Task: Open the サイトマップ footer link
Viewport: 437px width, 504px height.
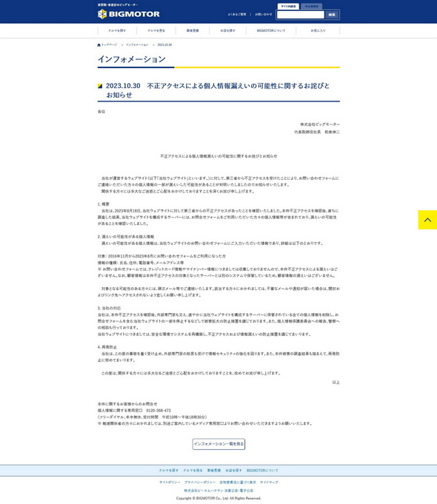Action: 269,483
